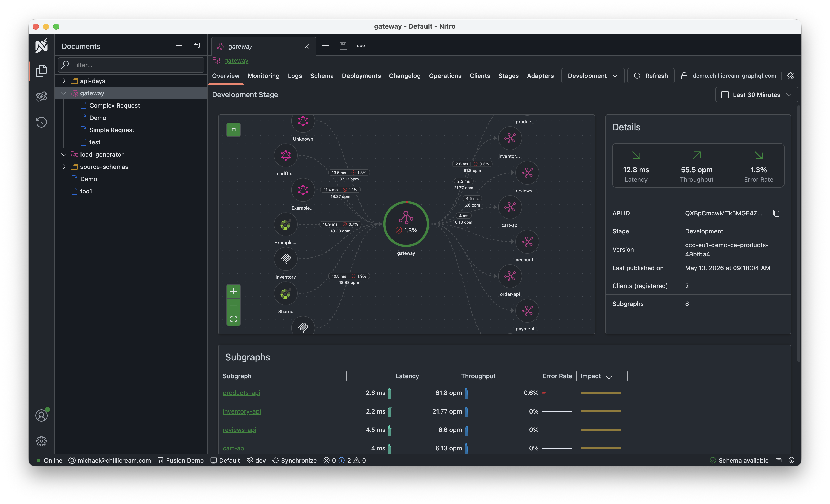Screen dimensions: 830x504
Task: Click the Schema available status
Action: click(739, 460)
